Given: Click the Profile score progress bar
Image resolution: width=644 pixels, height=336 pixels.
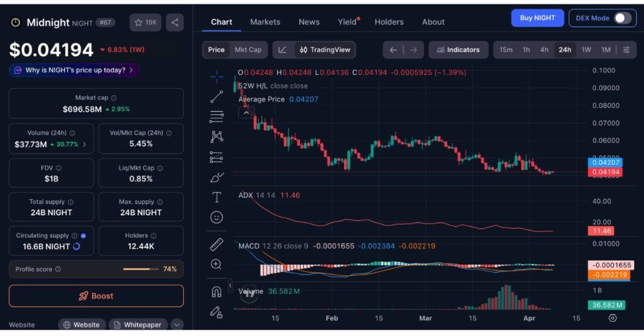Looking at the screenshot, I should point(141,269).
